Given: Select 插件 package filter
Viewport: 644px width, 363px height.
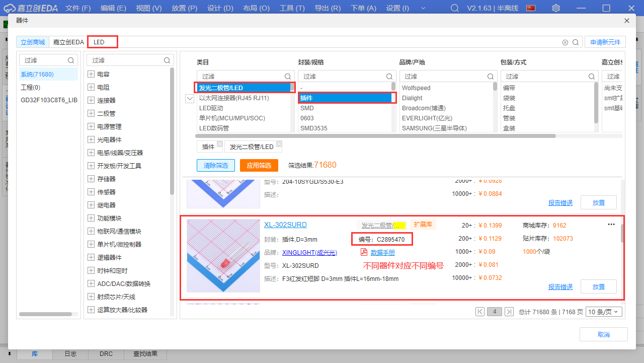Looking at the screenshot, I should point(345,98).
